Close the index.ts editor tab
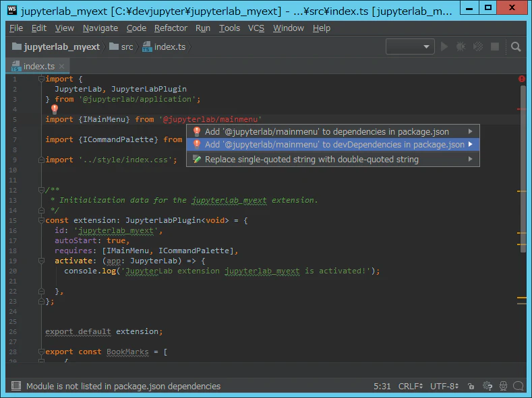 (61, 67)
